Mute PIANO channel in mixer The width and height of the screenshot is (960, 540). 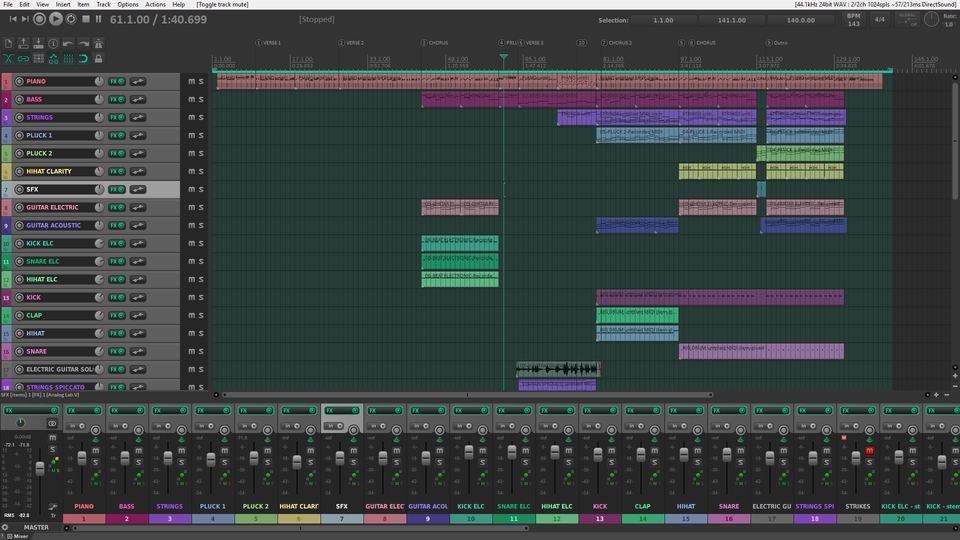[x=96, y=451]
